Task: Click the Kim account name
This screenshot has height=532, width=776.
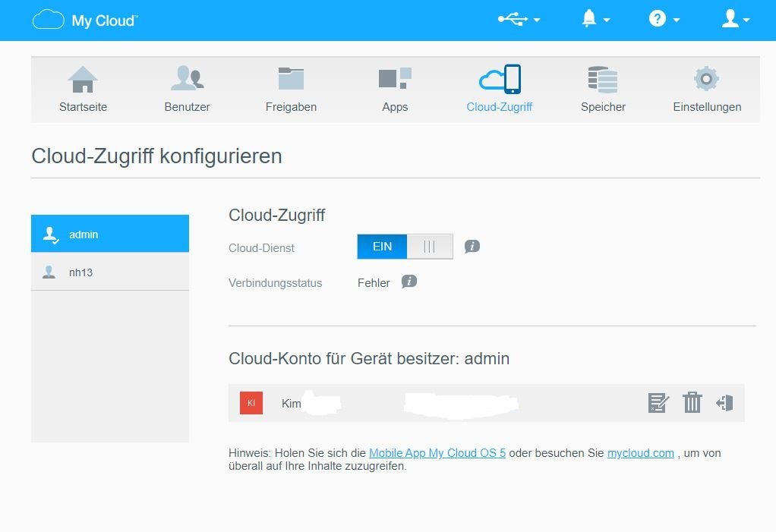Action: (291, 404)
